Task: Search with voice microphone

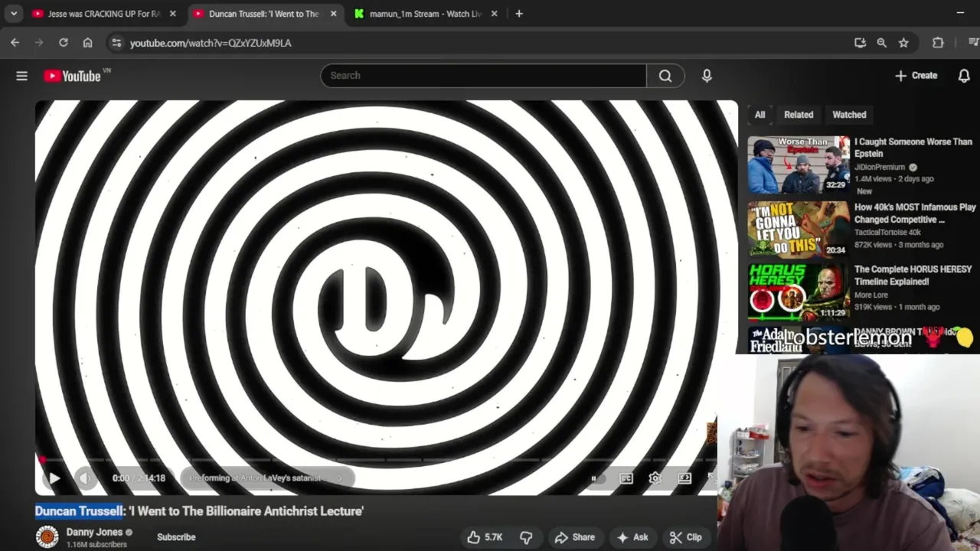Action: pyautogui.click(x=707, y=76)
